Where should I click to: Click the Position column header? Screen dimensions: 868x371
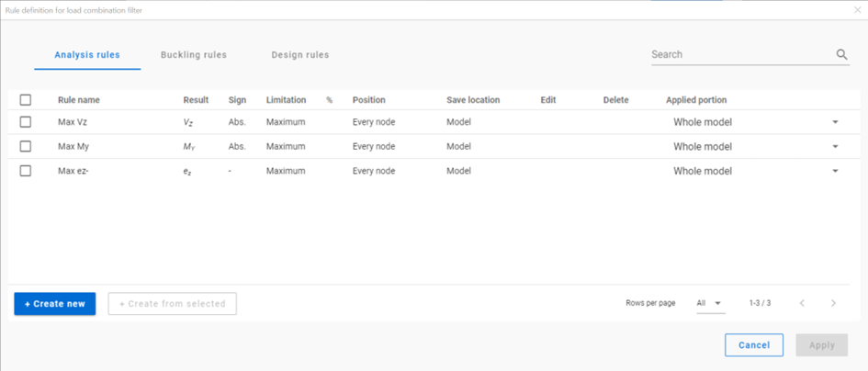click(x=368, y=100)
